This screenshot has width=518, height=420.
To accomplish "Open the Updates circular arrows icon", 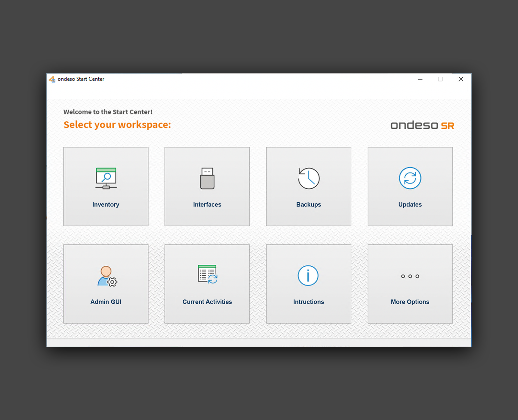I will [410, 178].
